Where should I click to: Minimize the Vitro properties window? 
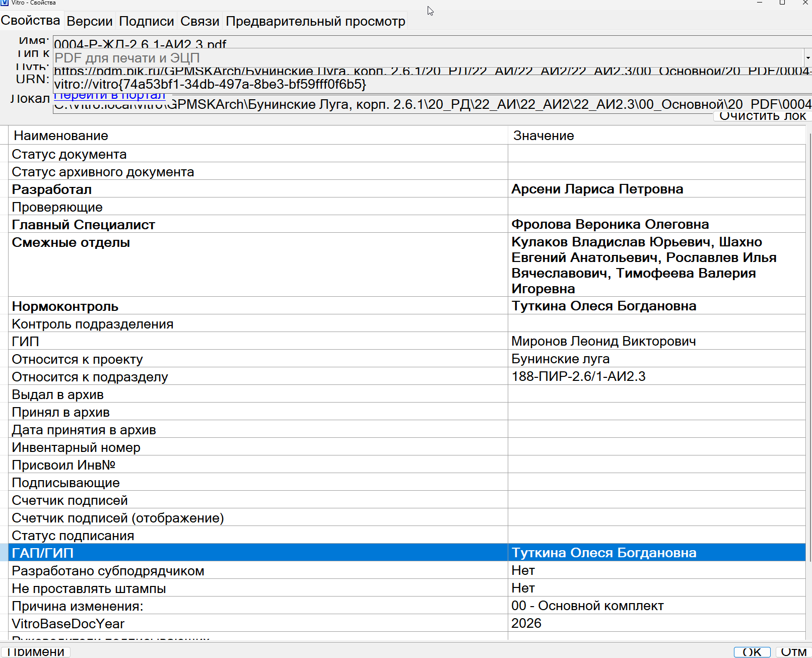click(x=760, y=3)
